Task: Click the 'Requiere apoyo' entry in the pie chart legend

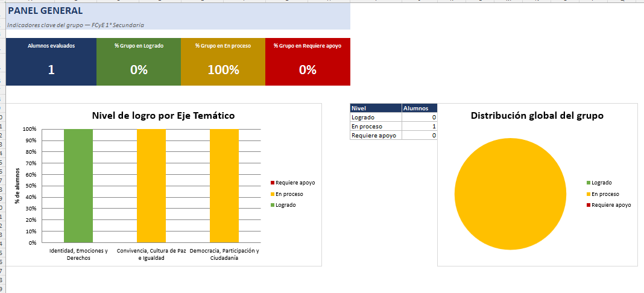Action: [x=609, y=205]
